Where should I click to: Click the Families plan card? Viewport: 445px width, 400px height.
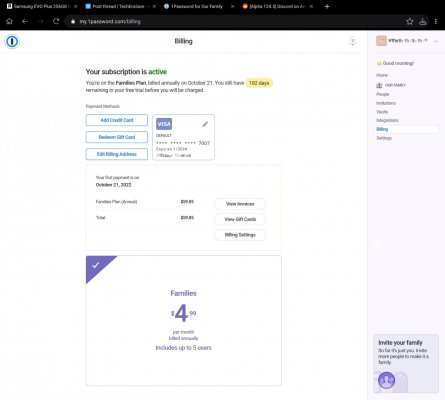(184, 320)
